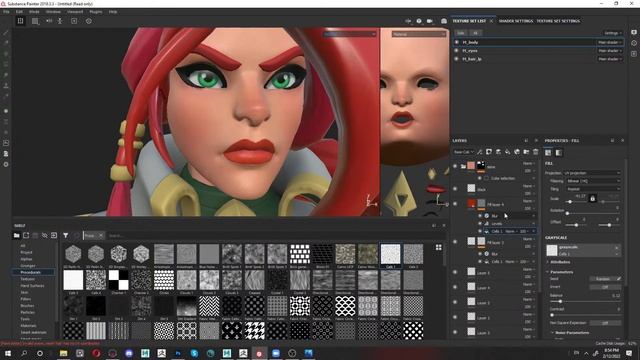The width and height of the screenshot is (640, 360).
Task: Hide the Levels effect under Fill layer 4
Action: pos(480,223)
